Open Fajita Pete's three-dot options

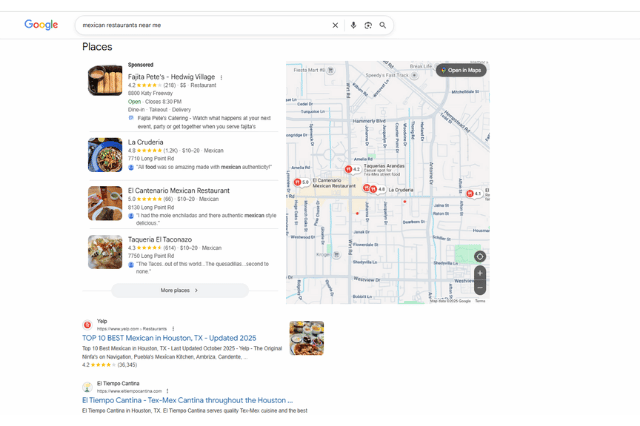tap(222, 77)
